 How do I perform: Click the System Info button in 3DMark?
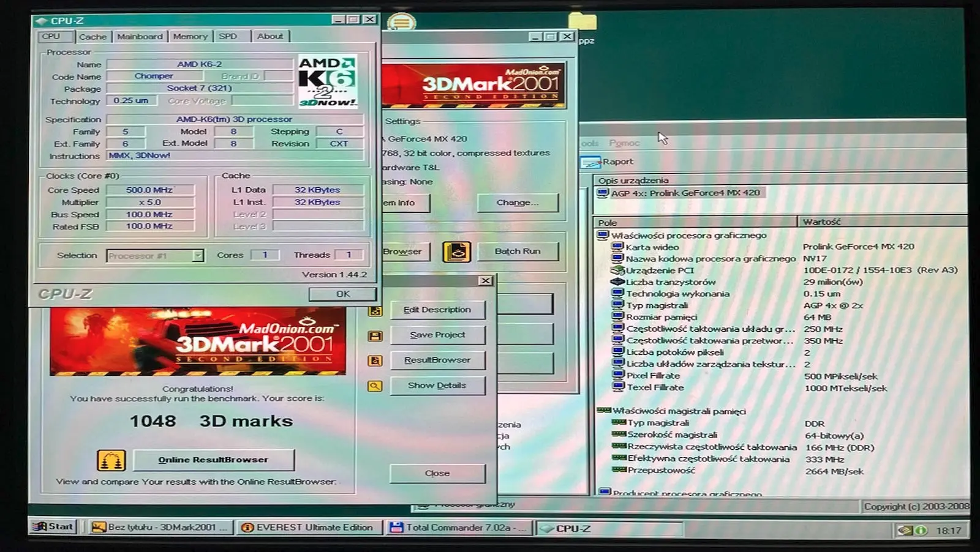[405, 203]
